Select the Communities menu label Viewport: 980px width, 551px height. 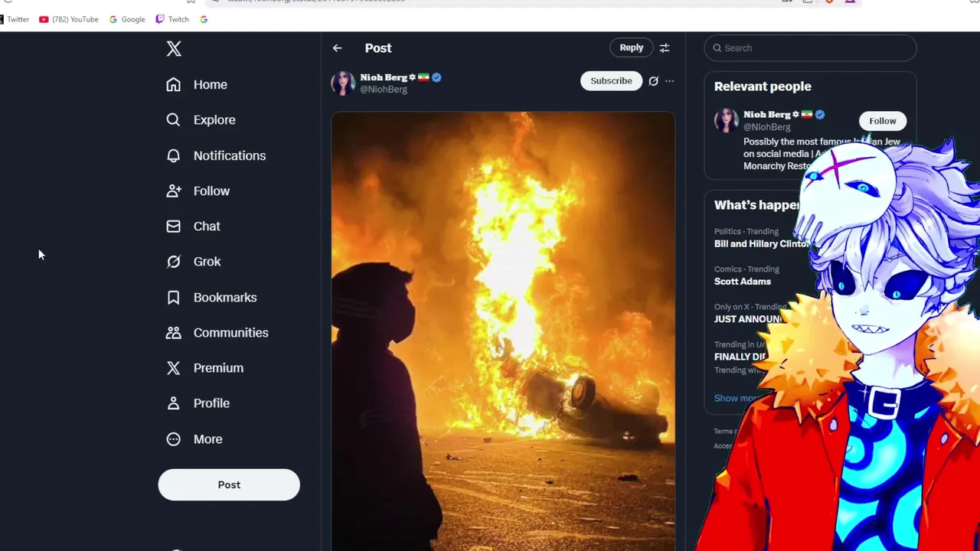(x=231, y=332)
